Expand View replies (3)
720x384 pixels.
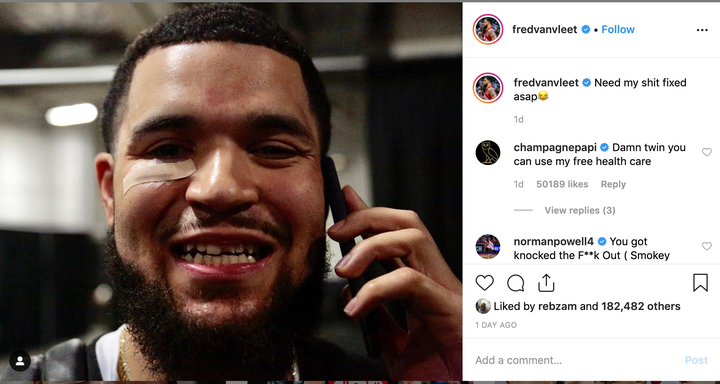pyautogui.click(x=579, y=210)
